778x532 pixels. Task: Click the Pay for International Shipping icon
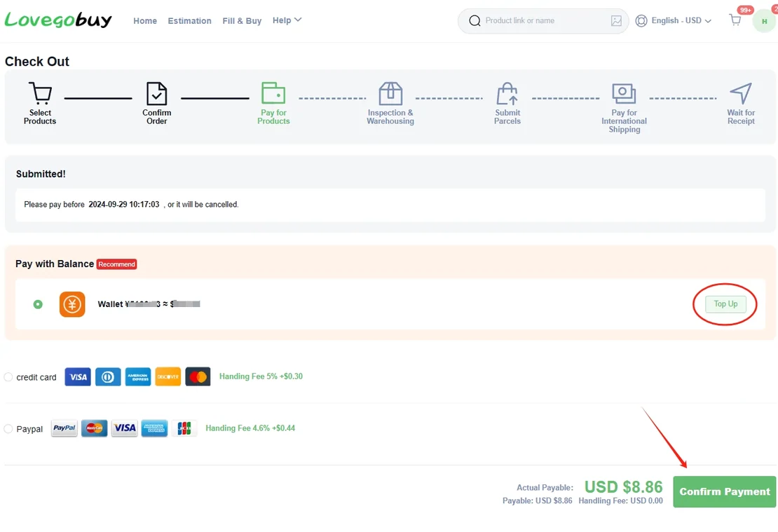(624, 93)
